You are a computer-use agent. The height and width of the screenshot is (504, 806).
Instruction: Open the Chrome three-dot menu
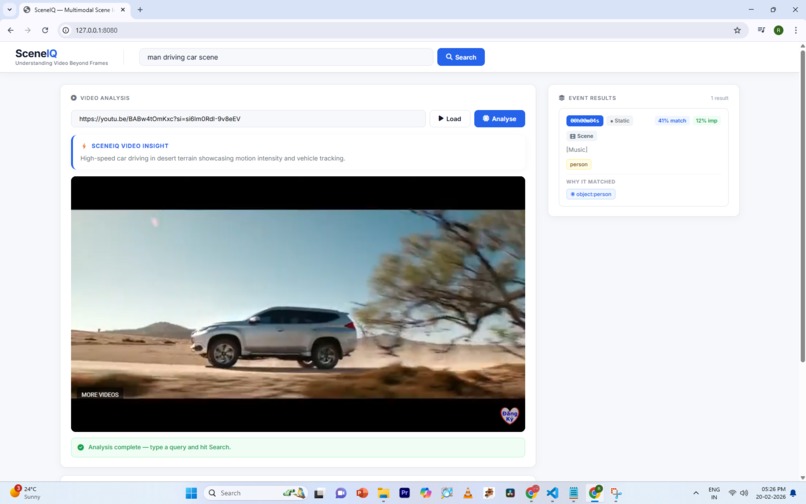[796, 30]
